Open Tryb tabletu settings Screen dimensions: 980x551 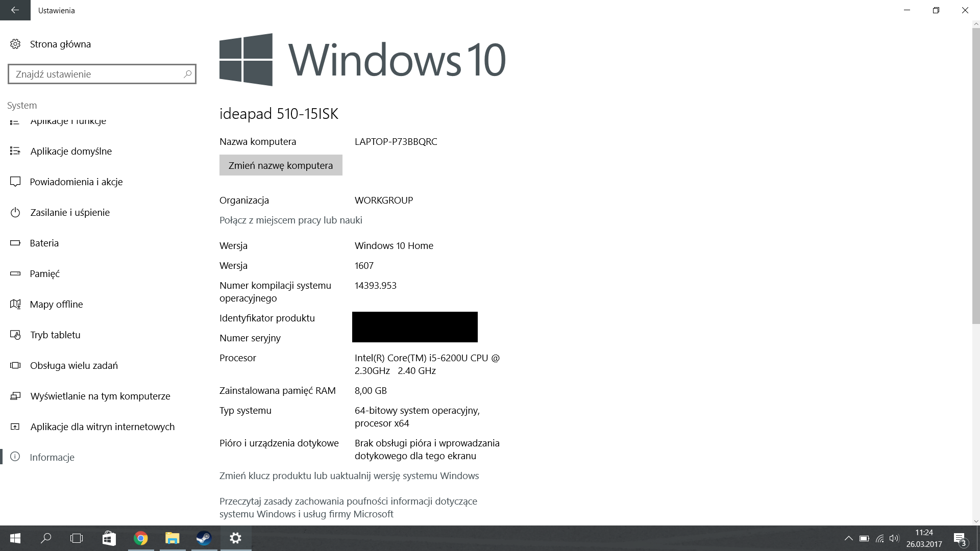click(55, 335)
